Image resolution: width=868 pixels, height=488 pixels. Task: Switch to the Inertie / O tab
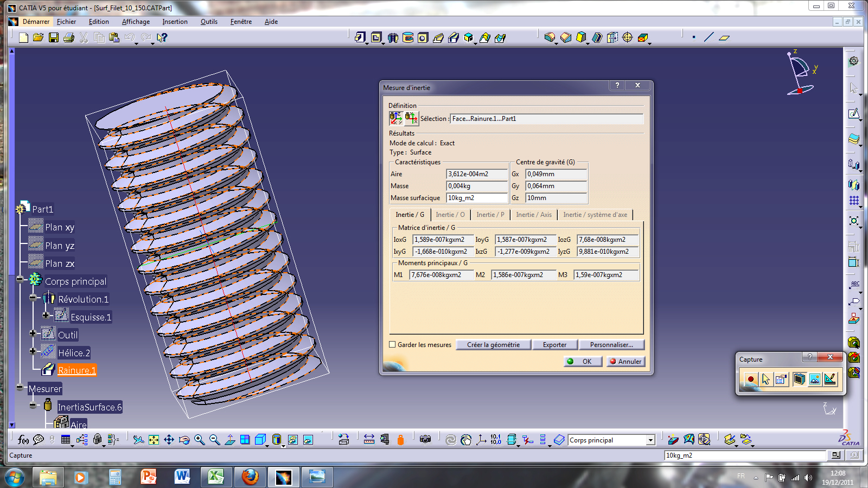450,215
